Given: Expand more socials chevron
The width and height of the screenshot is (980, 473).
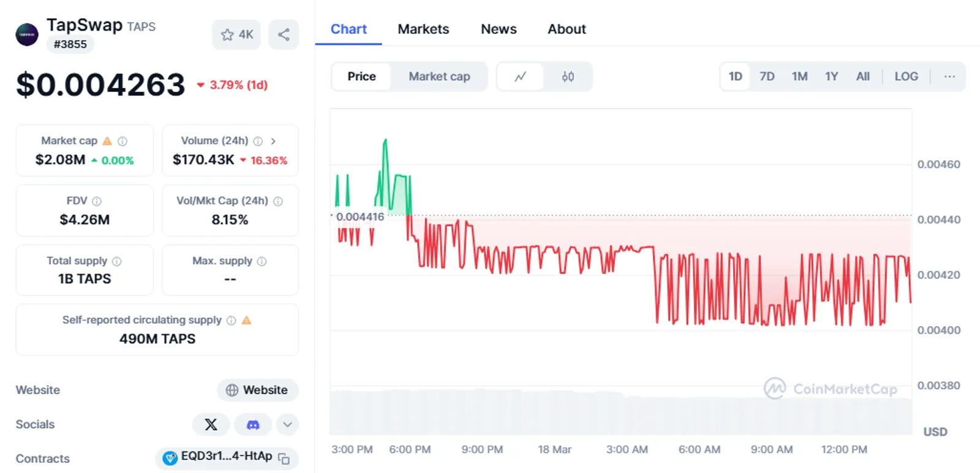Looking at the screenshot, I should point(287,425).
